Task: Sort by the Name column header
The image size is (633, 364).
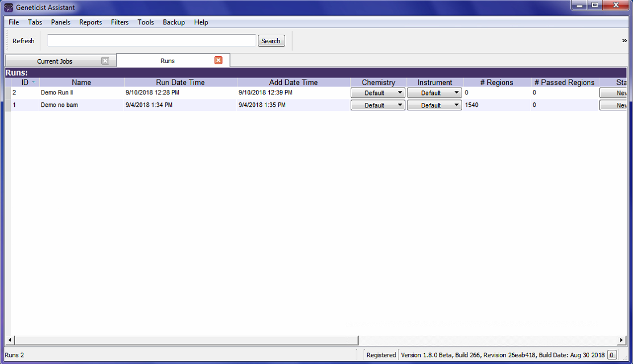Action: click(x=81, y=82)
